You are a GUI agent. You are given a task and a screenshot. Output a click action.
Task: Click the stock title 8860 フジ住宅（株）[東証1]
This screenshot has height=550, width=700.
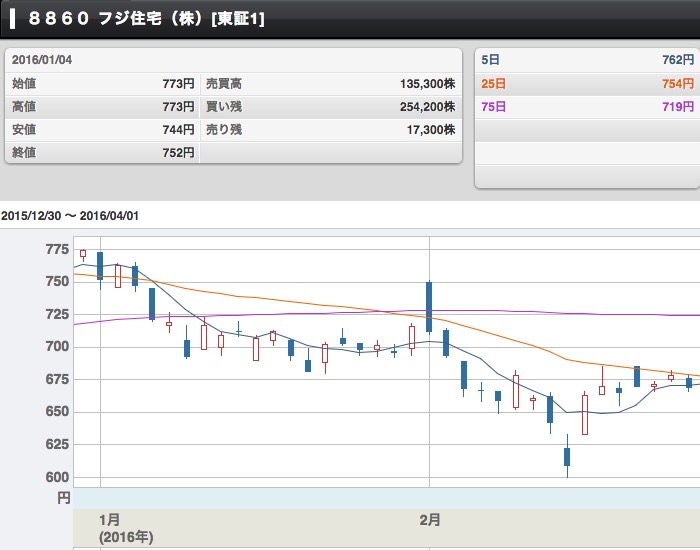146,18
